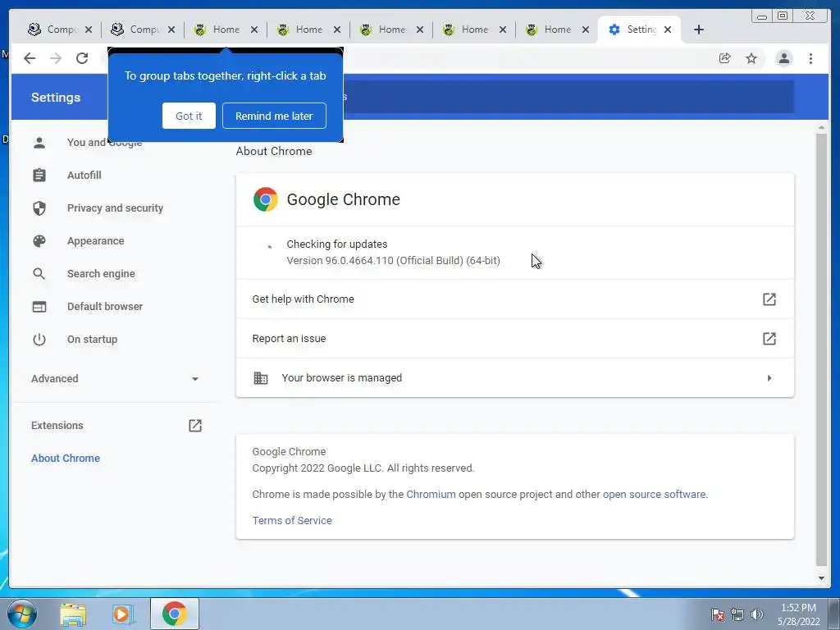Click the Appearance palette icon

pyautogui.click(x=39, y=241)
